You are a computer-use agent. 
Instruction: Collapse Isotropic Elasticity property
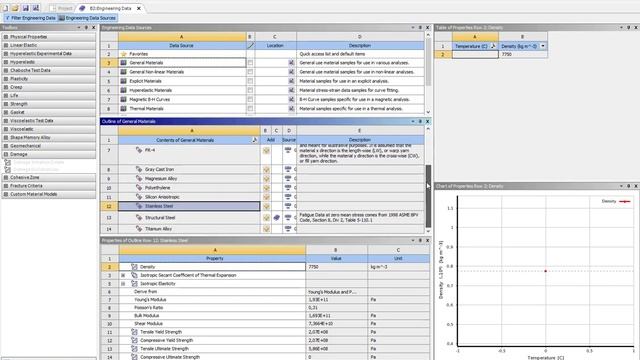pyautogui.click(x=123, y=284)
